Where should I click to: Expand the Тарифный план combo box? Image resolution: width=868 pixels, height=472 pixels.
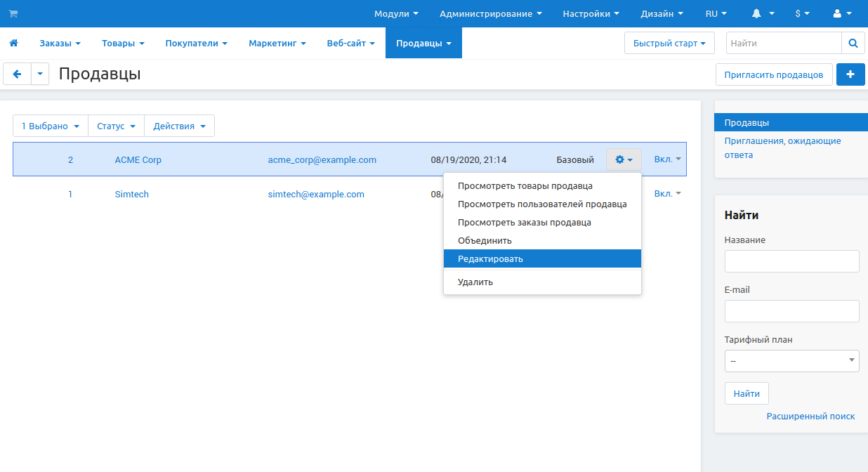pyautogui.click(x=791, y=361)
